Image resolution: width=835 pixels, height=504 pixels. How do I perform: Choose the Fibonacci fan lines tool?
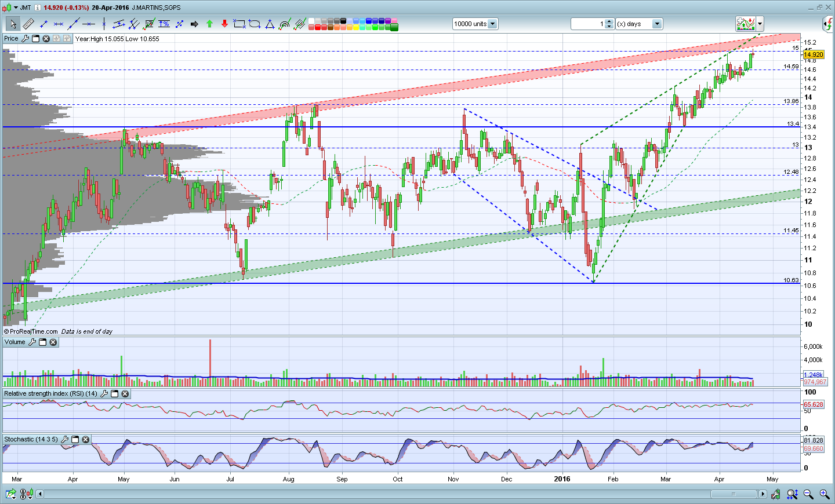tap(300, 24)
